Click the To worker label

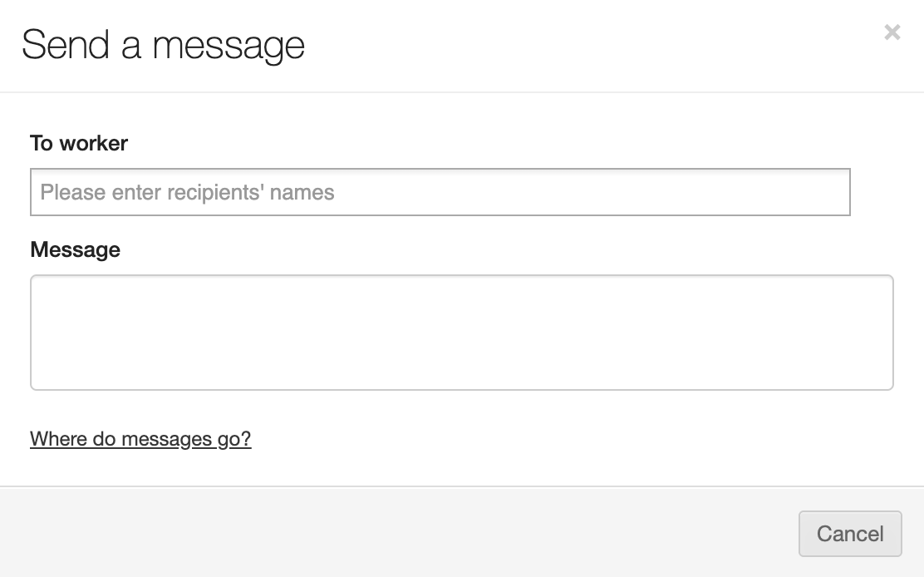click(x=79, y=143)
